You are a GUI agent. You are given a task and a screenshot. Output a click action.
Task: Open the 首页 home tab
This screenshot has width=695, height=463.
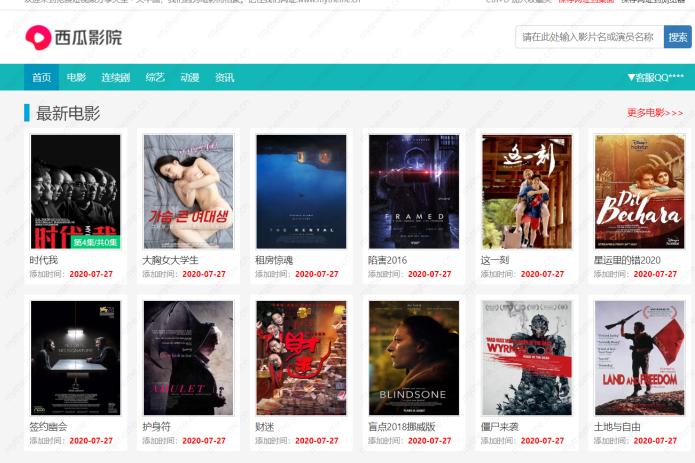click(41, 77)
